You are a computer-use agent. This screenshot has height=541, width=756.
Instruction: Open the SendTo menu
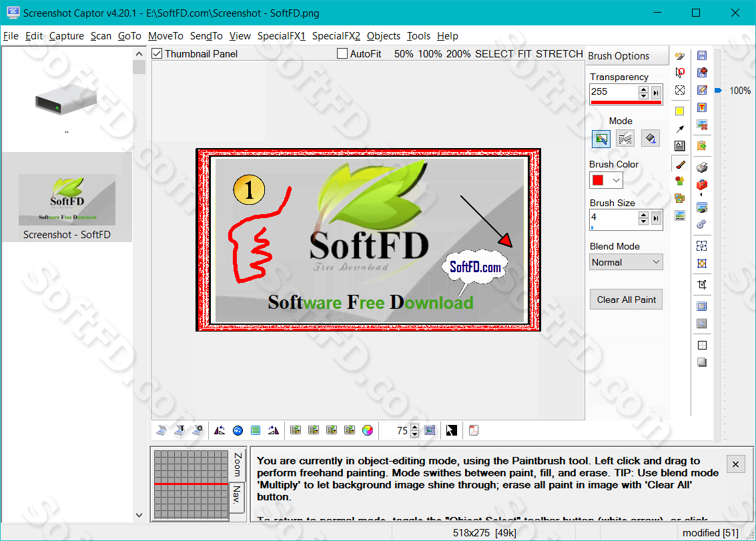206,36
